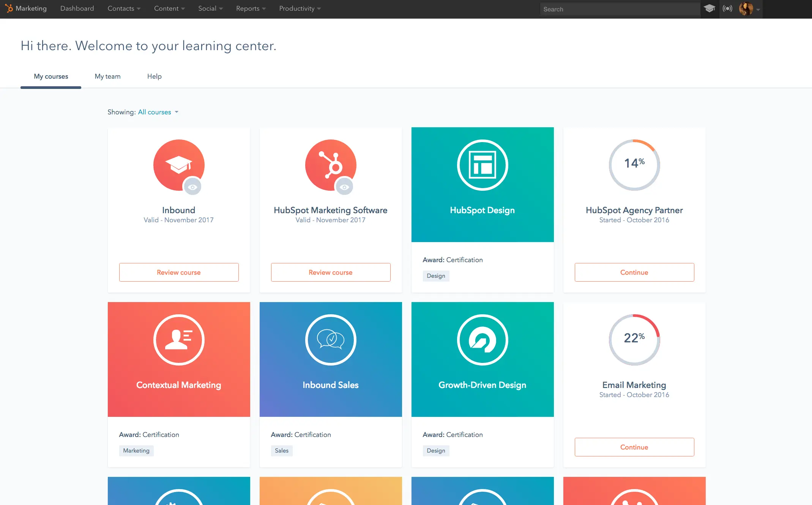Select the Growth-Driven Design gauge icon

pos(482,340)
